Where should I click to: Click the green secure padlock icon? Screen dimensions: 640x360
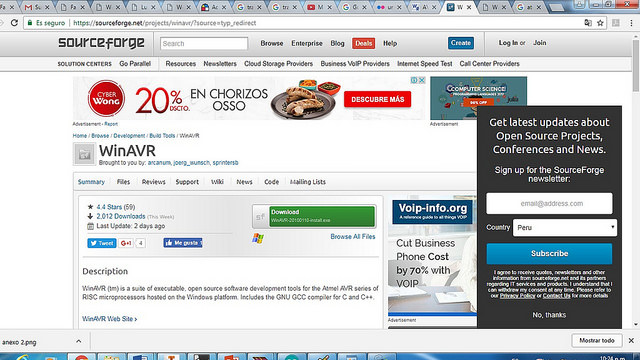click(29, 23)
